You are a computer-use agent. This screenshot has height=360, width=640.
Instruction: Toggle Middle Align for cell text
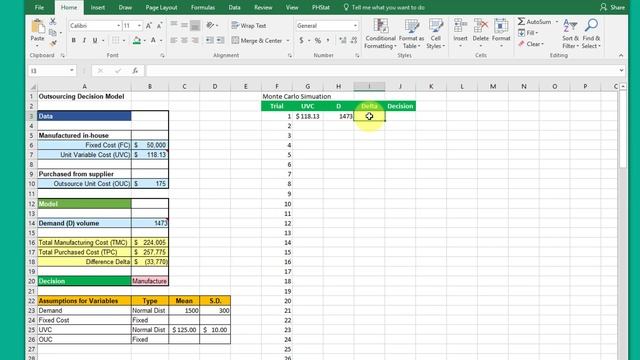184,25
